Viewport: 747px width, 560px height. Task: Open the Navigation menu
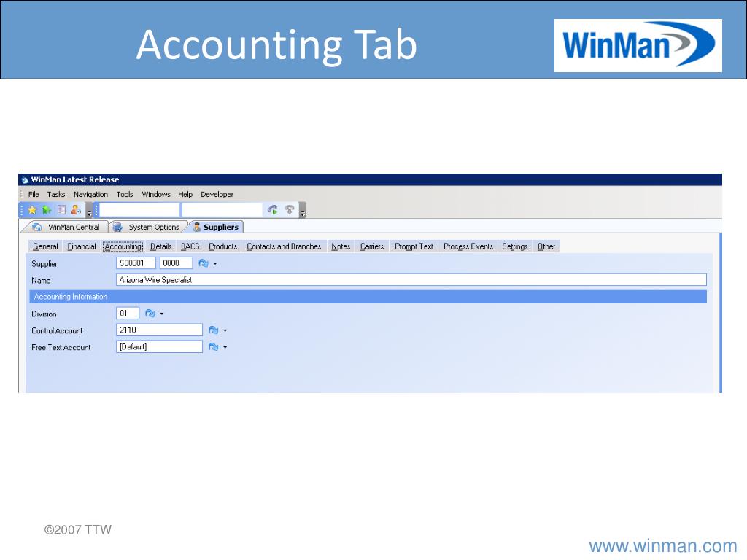click(x=90, y=194)
